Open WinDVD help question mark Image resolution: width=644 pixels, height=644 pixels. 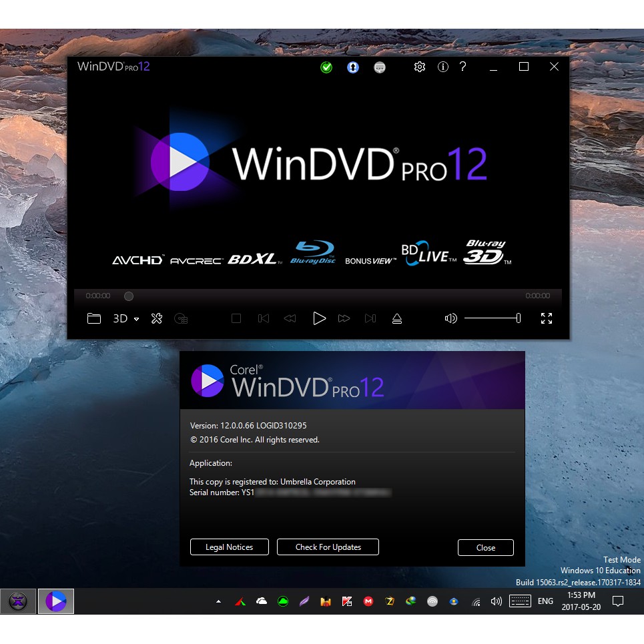(463, 66)
